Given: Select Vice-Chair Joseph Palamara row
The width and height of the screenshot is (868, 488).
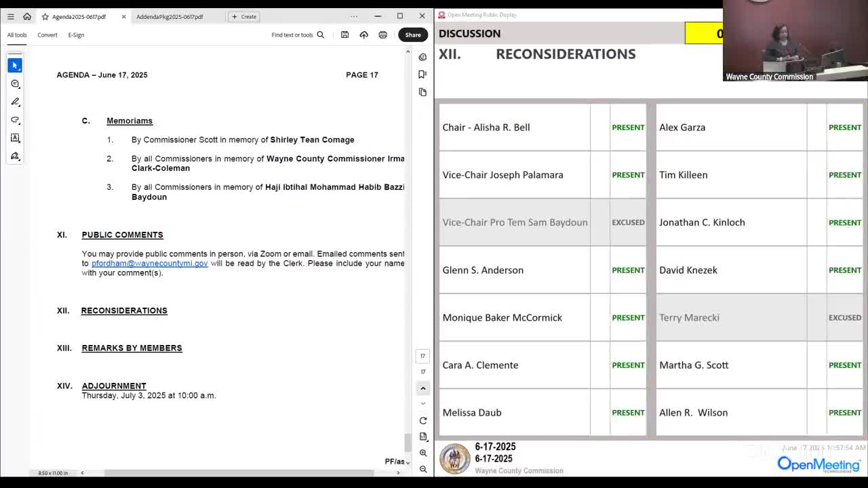Looking at the screenshot, I should (x=542, y=175).
